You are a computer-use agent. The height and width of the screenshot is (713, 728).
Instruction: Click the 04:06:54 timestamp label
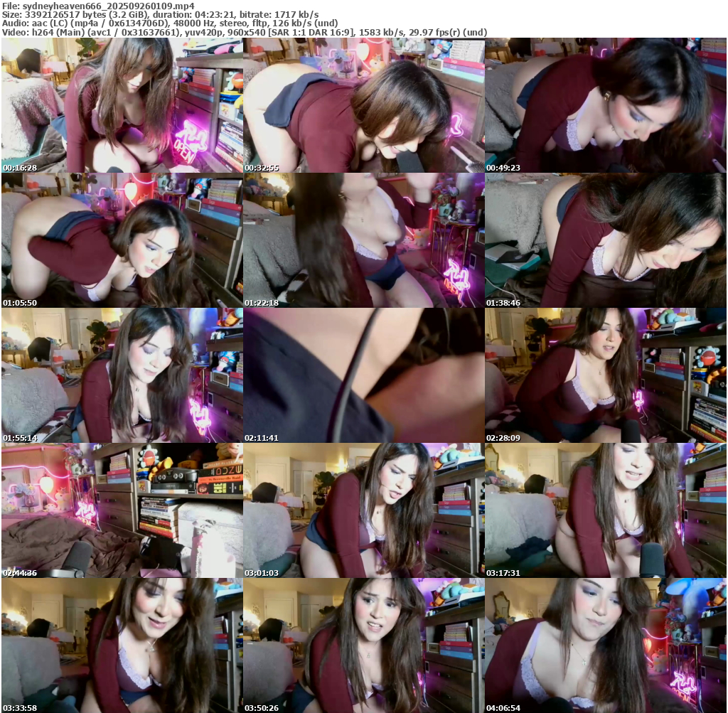pos(503,708)
